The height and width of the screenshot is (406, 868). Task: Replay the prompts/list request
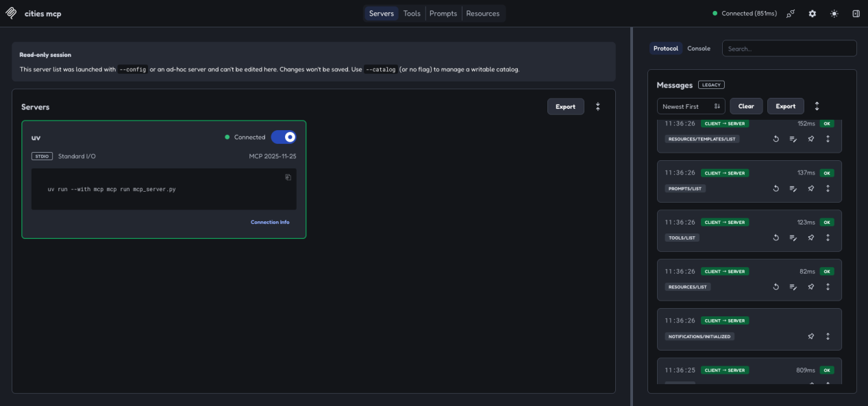point(776,188)
